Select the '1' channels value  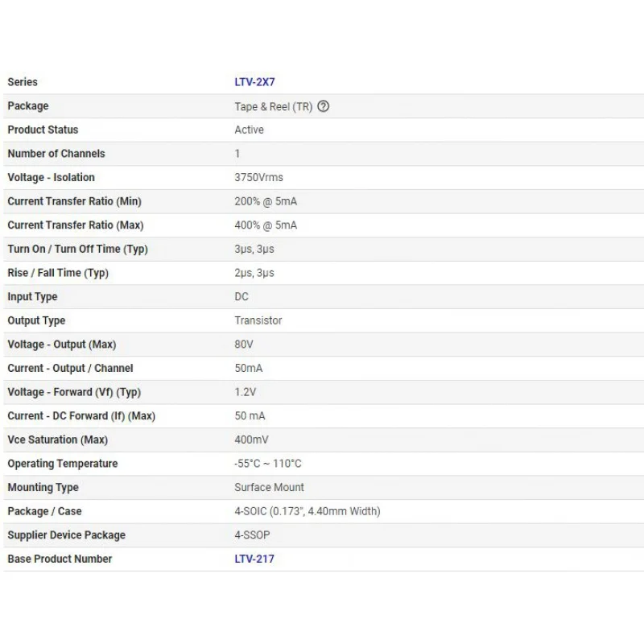tap(237, 154)
